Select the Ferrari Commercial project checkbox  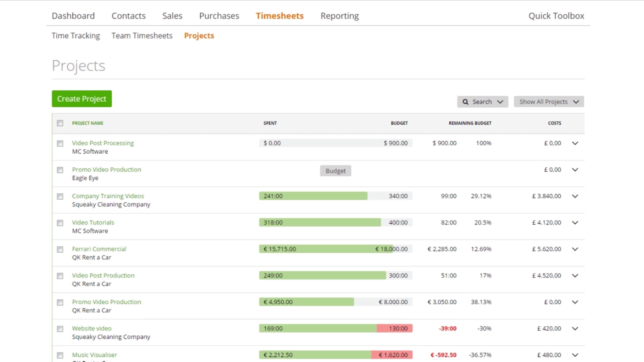coord(60,249)
